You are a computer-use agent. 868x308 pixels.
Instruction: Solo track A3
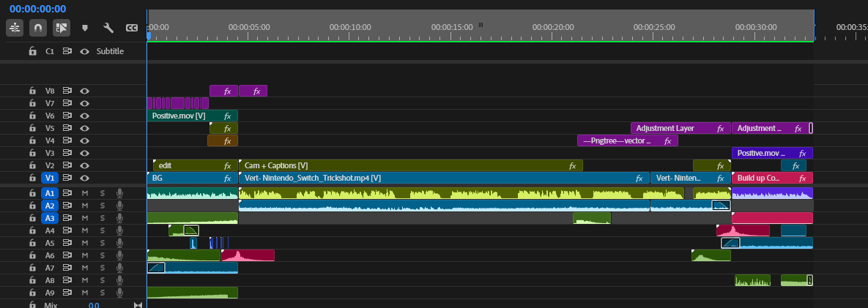(103, 218)
